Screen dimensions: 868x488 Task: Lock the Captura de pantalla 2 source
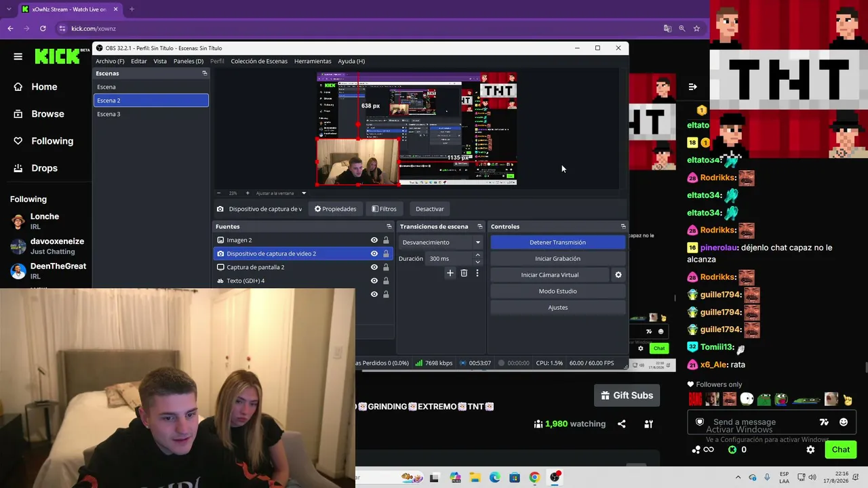[x=386, y=267]
